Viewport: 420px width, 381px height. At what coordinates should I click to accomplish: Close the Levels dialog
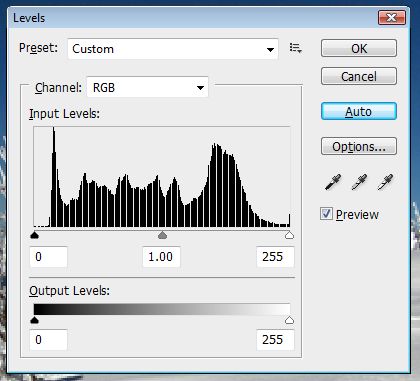pyautogui.click(x=392, y=17)
